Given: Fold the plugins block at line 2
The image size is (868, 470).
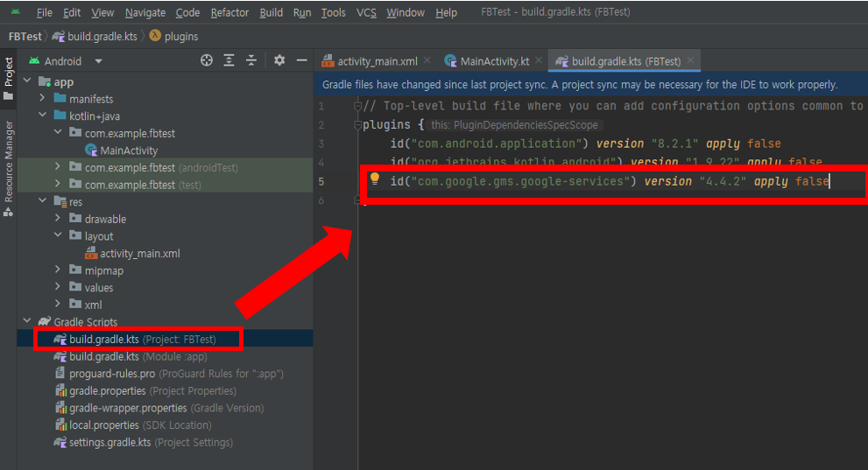Looking at the screenshot, I should pyautogui.click(x=357, y=125).
